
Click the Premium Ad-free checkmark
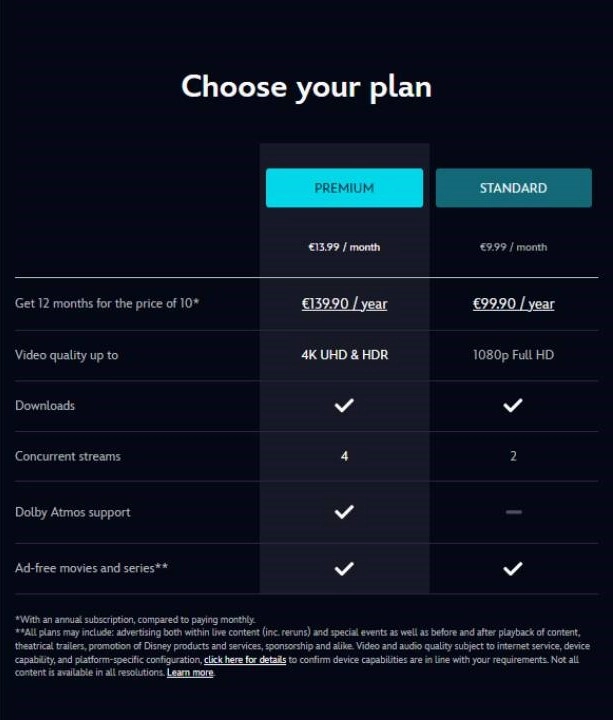344,568
